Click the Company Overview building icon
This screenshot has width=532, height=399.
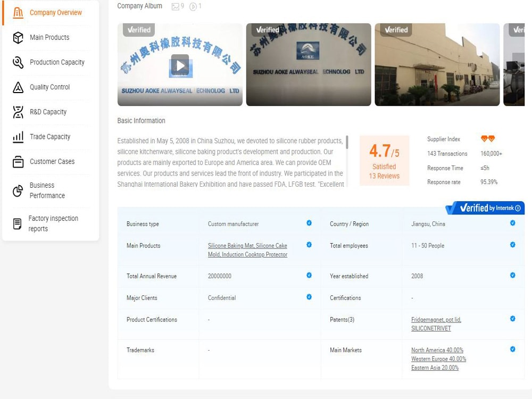pyautogui.click(x=18, y=13)
